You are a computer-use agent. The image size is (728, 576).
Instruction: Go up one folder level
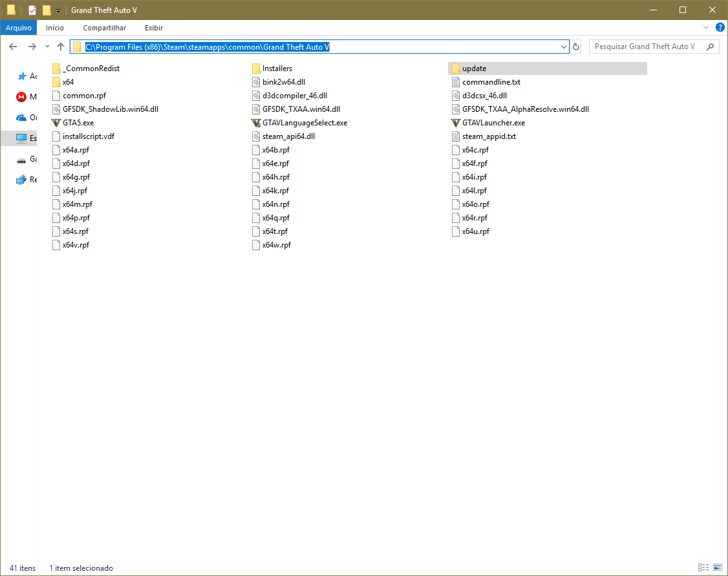[x=60, y=47]
